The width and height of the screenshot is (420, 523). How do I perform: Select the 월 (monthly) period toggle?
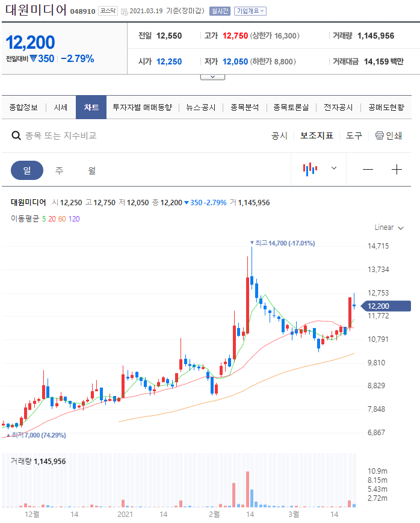click(x=91, y=170)
